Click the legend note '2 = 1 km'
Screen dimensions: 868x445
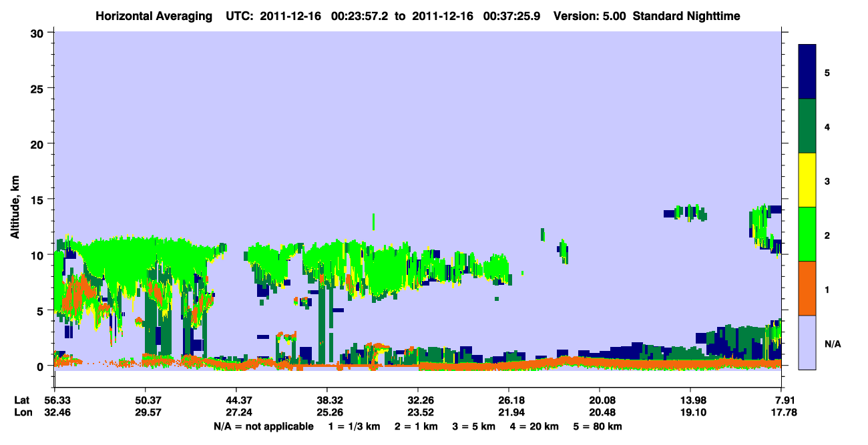tap(417, 426)
